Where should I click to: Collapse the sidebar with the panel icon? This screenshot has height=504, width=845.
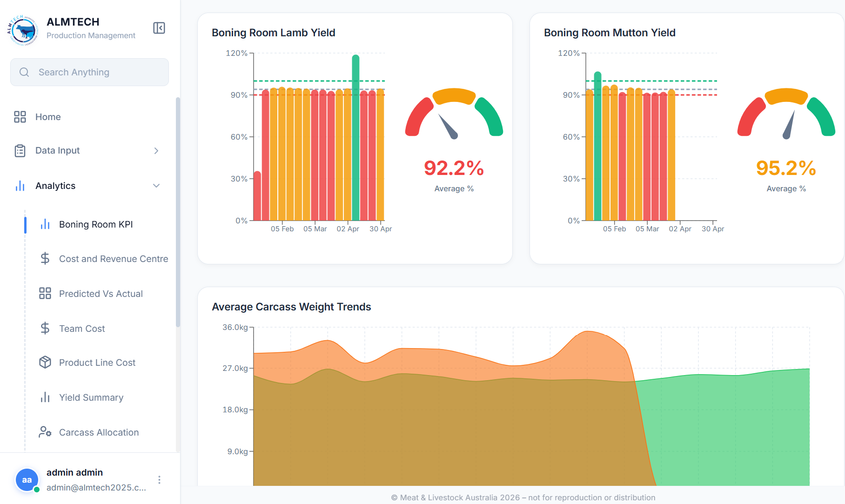159,28
